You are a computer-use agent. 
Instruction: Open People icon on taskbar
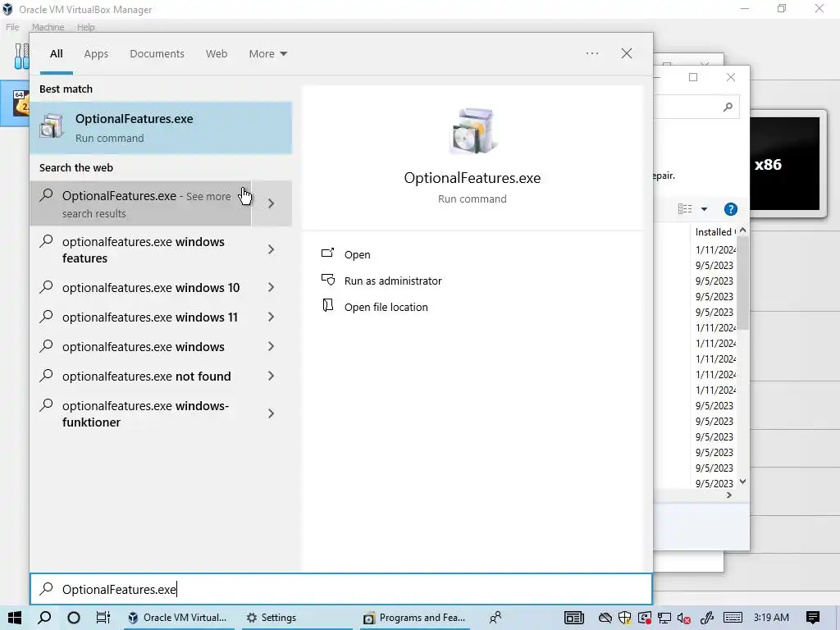(x=495, y=618)
